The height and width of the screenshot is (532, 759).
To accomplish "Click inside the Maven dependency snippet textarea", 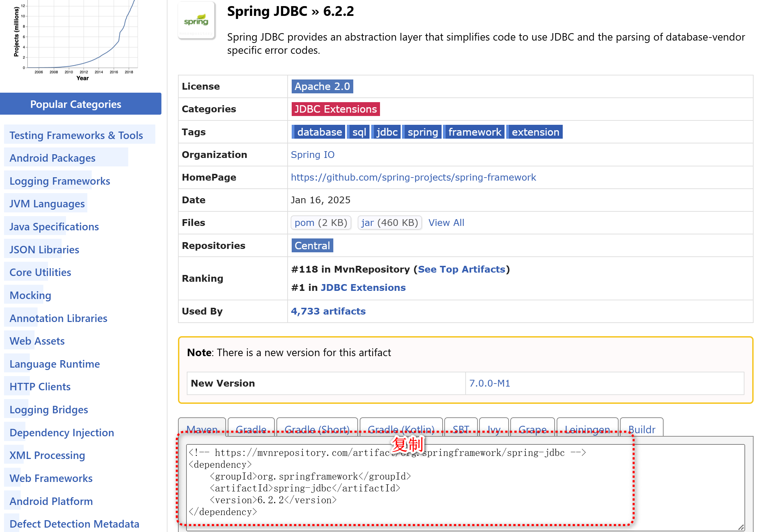I will [x=465, y=487].
